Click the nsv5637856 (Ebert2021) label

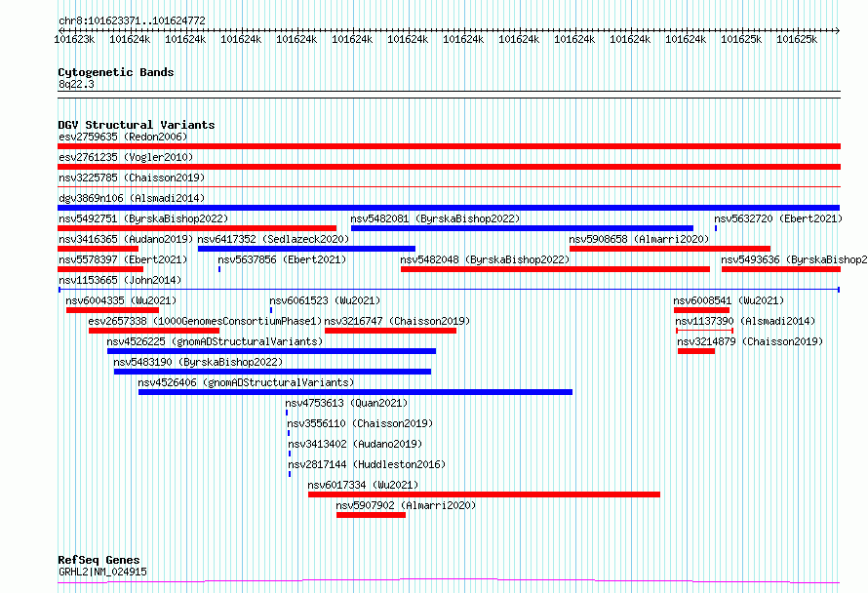[x=282, y=259]
